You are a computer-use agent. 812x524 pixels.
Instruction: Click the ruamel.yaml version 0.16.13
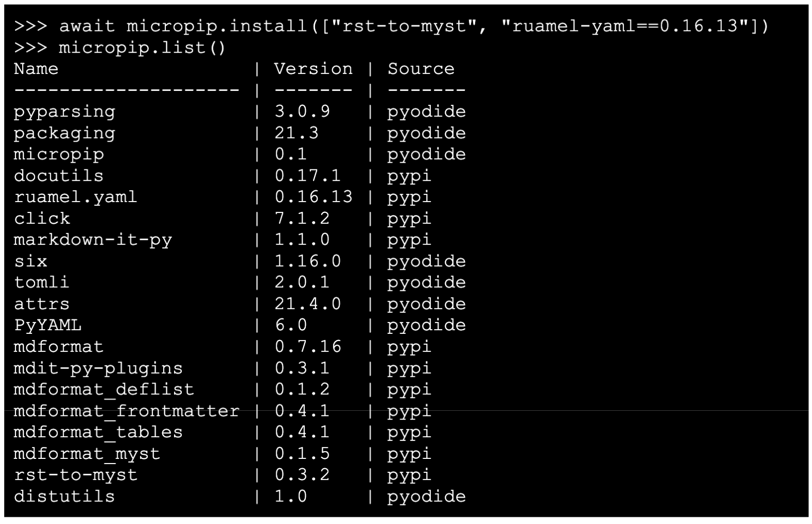313,197
